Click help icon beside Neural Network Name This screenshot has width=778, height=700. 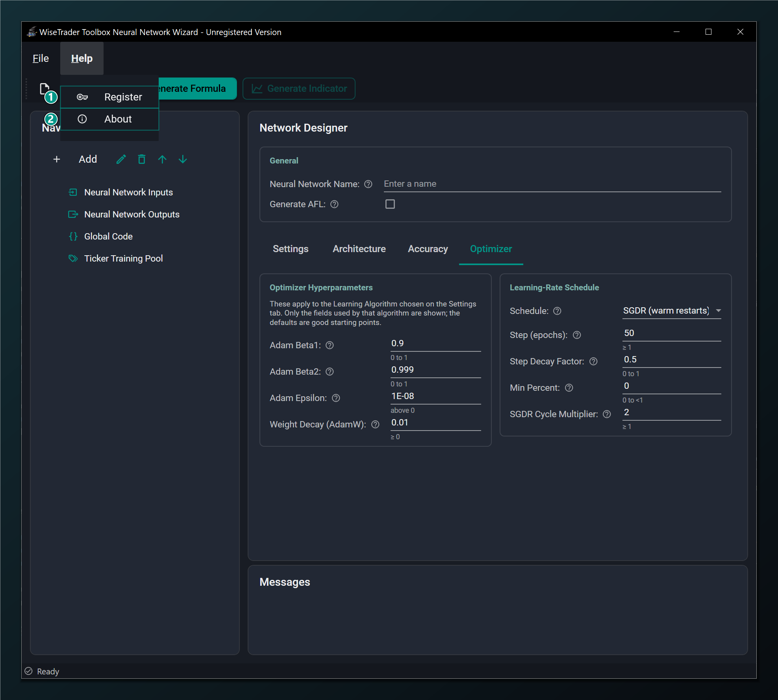click(368, 184)
